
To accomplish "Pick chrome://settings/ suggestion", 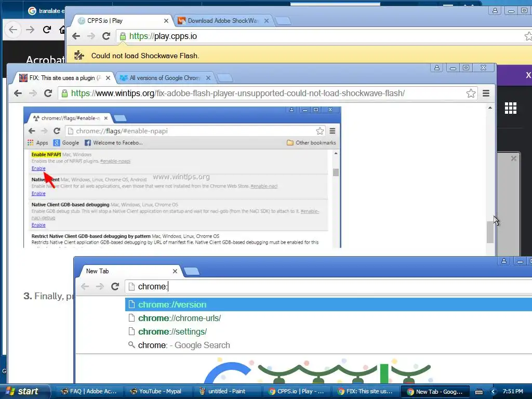I will pos(328,332).
